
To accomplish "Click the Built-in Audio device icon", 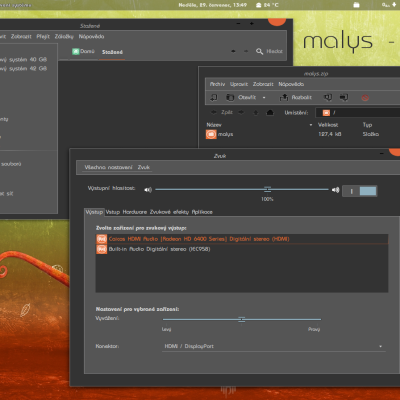I will 101,249.
